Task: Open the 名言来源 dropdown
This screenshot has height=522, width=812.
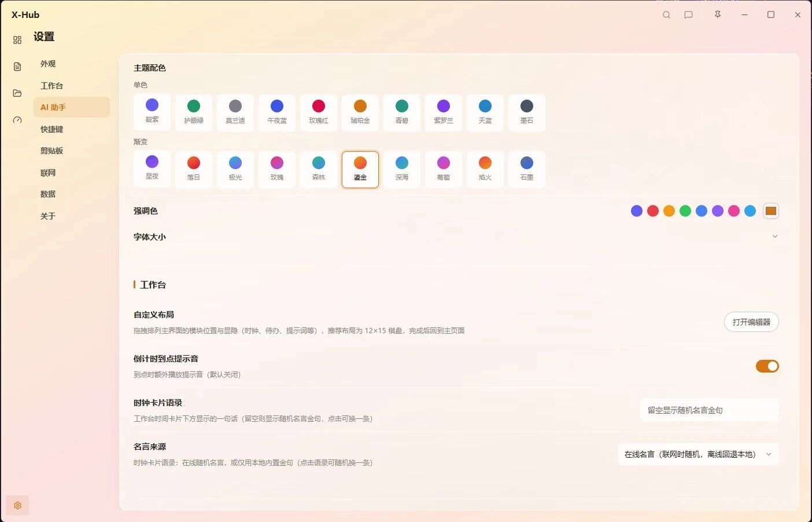Action: (698, 454)
